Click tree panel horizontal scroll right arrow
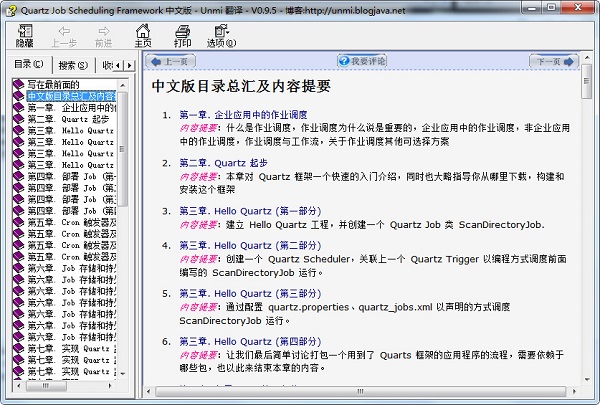600x405 pixels. (110, 385)
